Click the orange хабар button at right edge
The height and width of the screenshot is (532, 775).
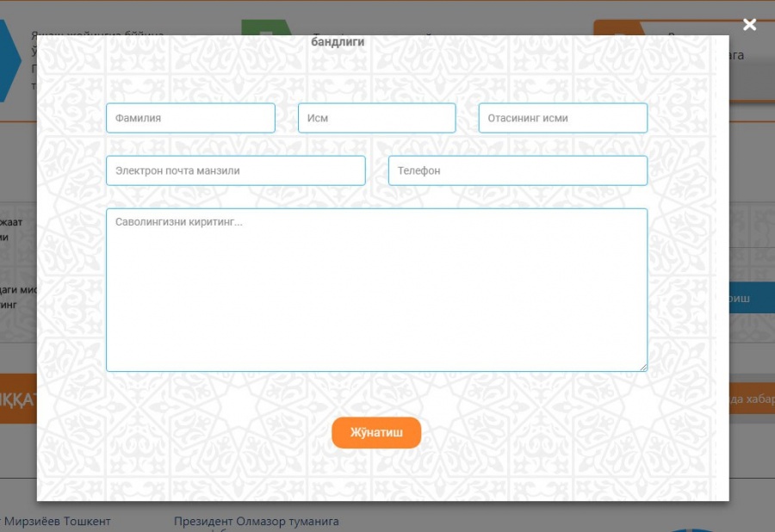tap(752, 398)
